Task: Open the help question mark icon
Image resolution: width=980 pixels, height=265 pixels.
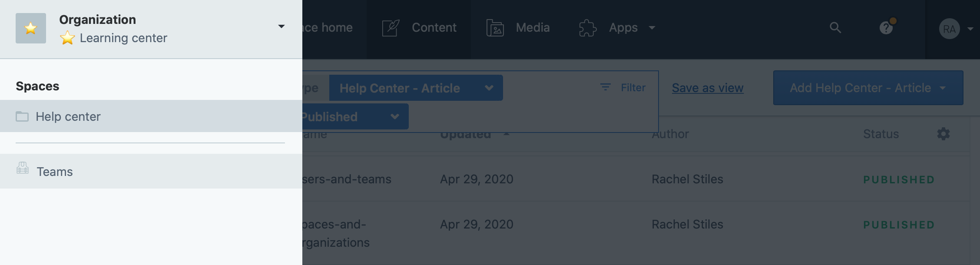Action: pyautogui.click(x=886, y=28)
